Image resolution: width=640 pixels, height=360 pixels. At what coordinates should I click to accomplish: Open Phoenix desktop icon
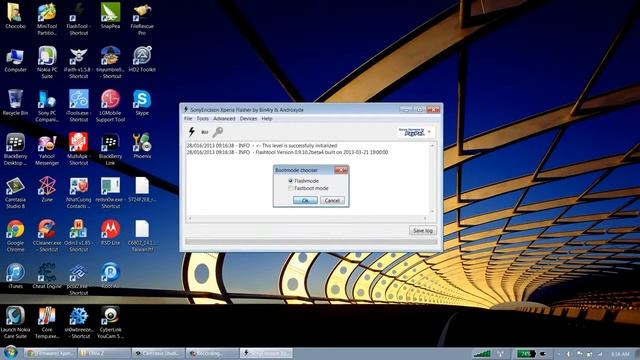coord(142,146)
